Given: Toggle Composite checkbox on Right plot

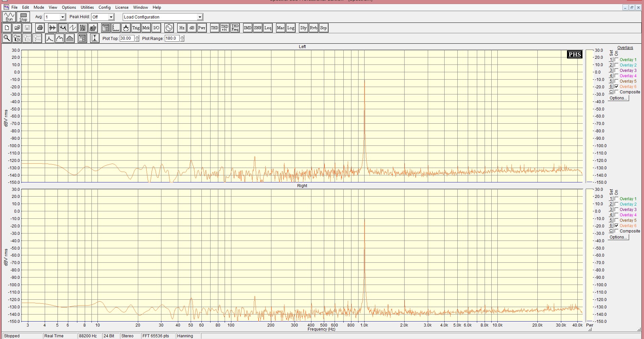Looking at the screenshot, I should [x=616, y=231].
